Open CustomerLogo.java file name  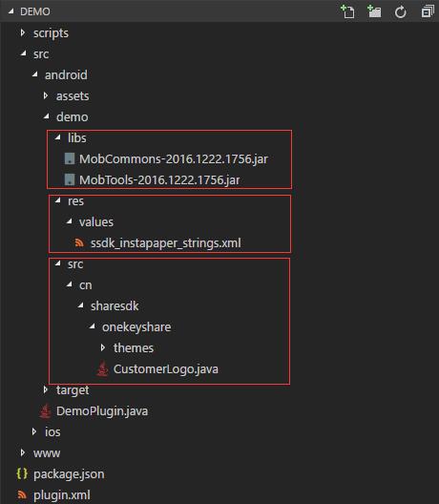(166, 369)
